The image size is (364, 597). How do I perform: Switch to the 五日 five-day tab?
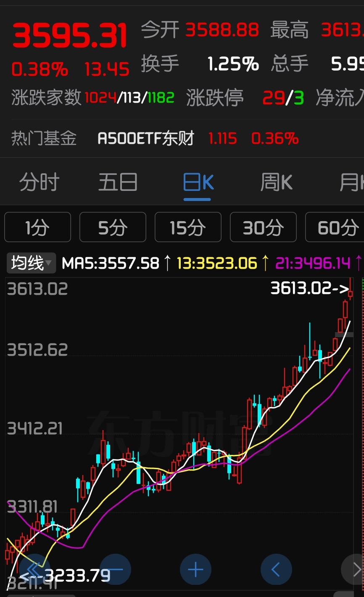pyautogui.click(x=118, y=182)
